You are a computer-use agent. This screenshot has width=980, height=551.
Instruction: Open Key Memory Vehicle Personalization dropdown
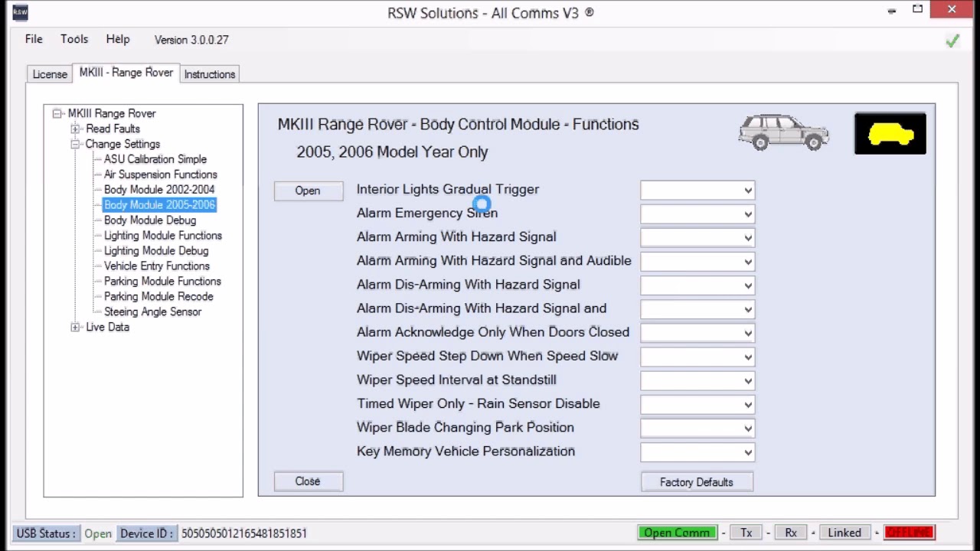pos(697,452)
